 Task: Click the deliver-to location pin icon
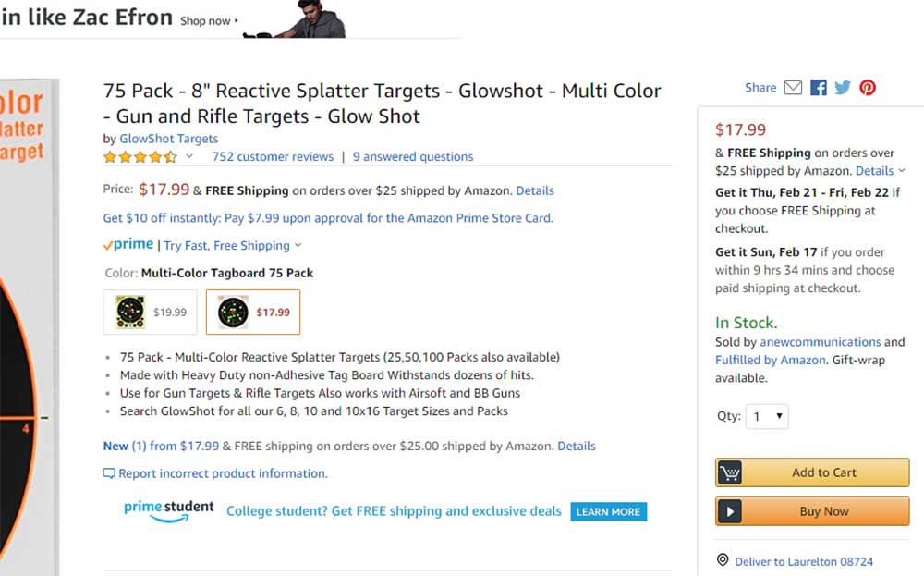point(723,560)
